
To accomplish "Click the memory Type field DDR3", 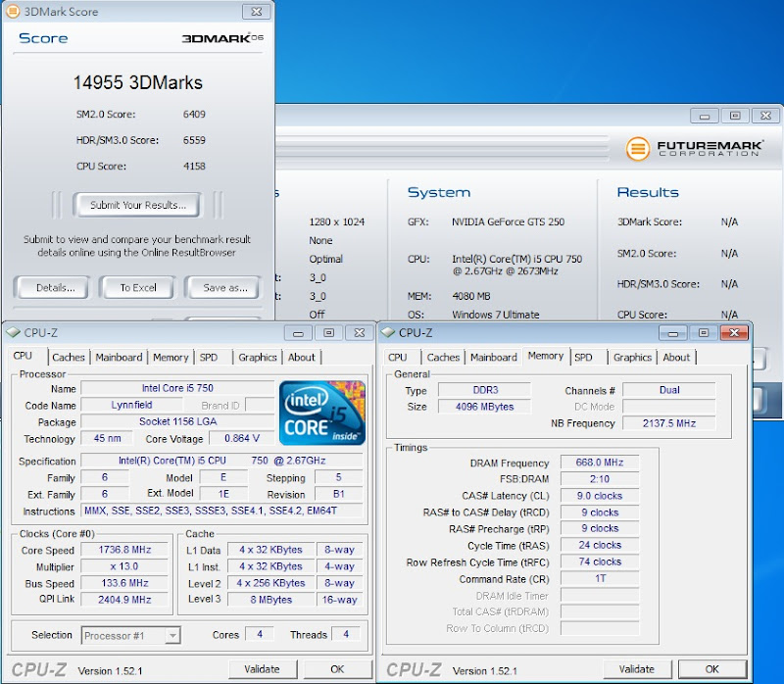I will pos(485,390).
